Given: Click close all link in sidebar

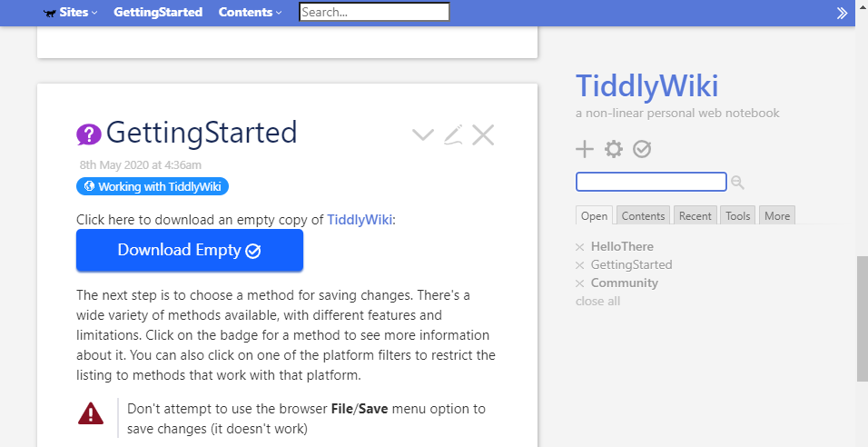Looking at the screenshot, I should click(597, 301).
